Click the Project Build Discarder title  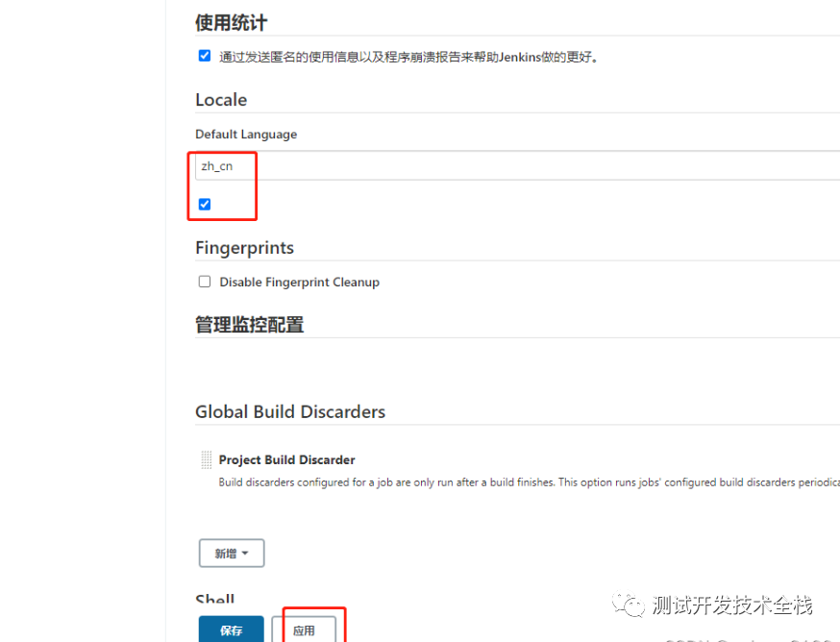[286, 460]
